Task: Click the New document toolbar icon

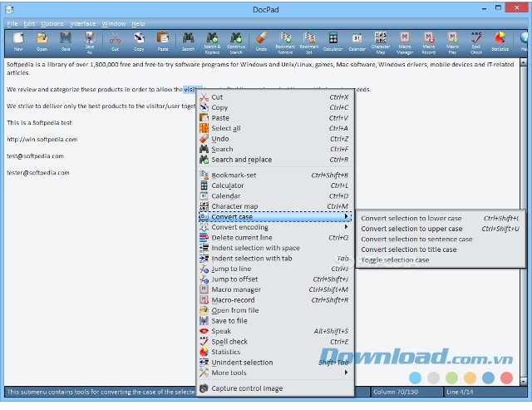Action: click(18, 41)
